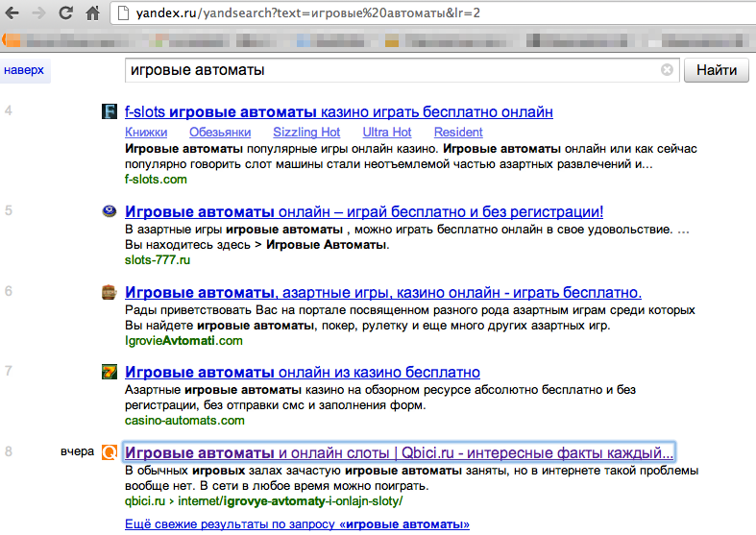Click the f-slots.com green URL
Image resolution: width=756 pixels, height=535 pixels.
coord(156,180)
